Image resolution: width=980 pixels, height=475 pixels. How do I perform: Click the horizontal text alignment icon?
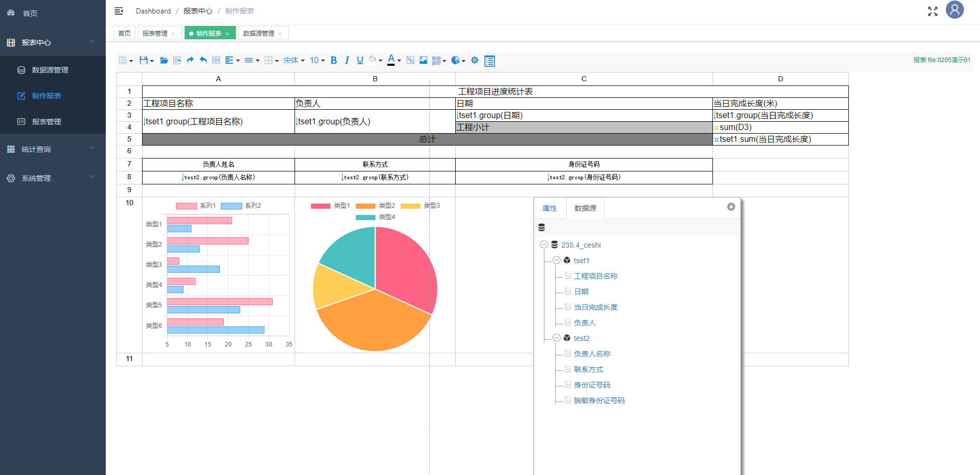229,61
